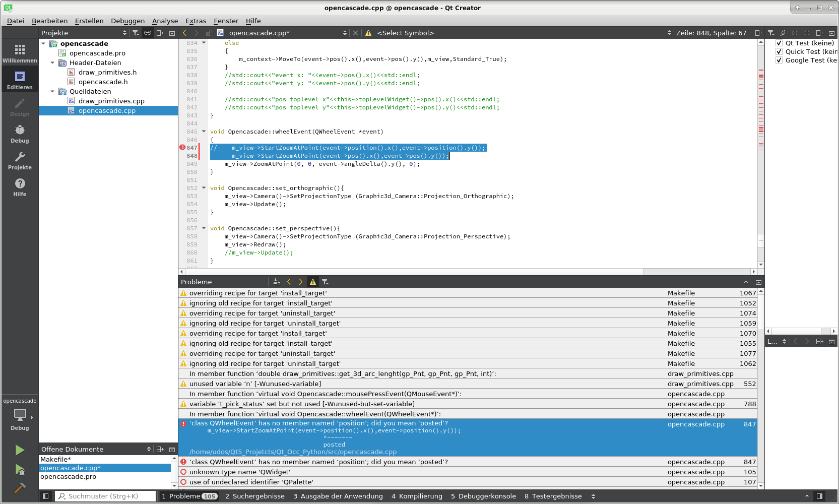Split the Projekte side panel
Image resolution: width=839 pixels, height=504 pixels.
(x=160, y=33)
